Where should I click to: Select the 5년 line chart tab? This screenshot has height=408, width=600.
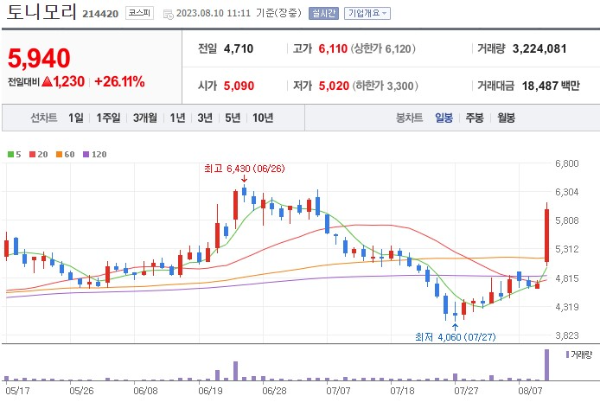click(233, 118)
